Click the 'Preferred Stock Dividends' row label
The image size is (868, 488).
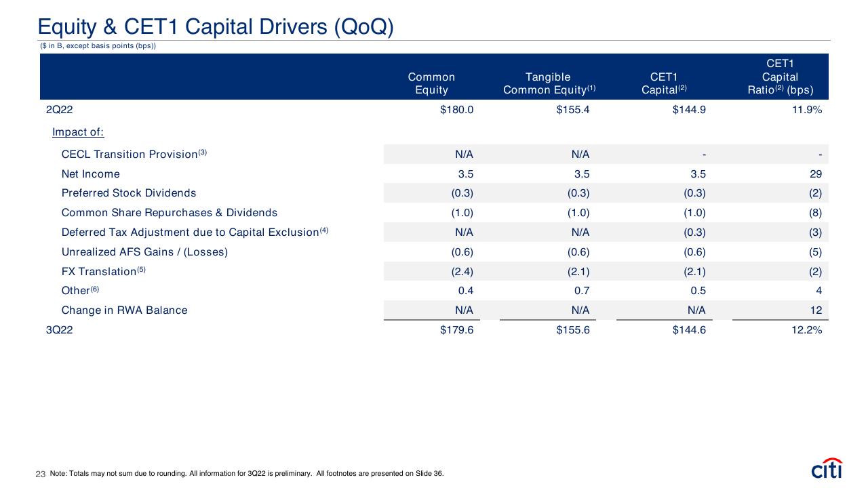[129, 193]
